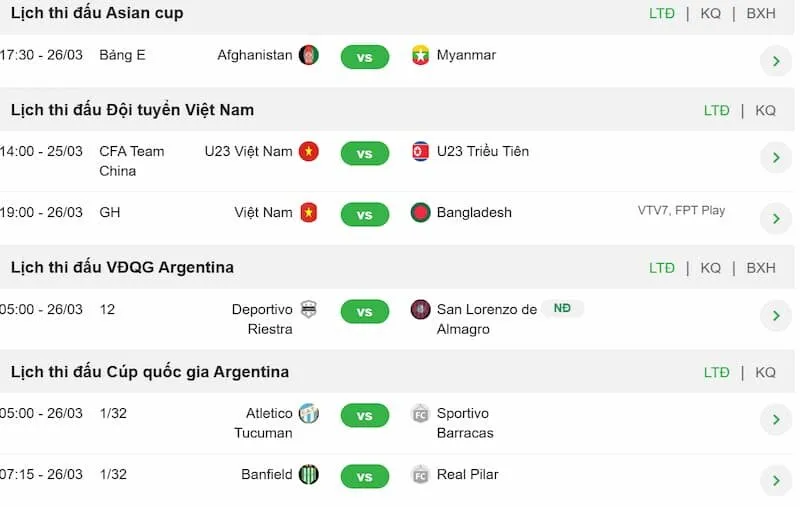Switch to KQ tab in Asian cup
800x507 pixels.
pyautogui.click(x=710, y=14)
